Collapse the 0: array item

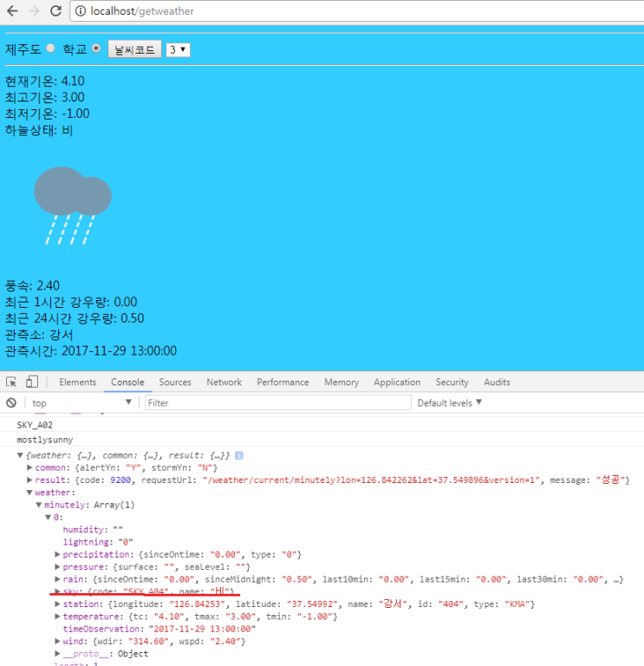(x=48, y=518)
